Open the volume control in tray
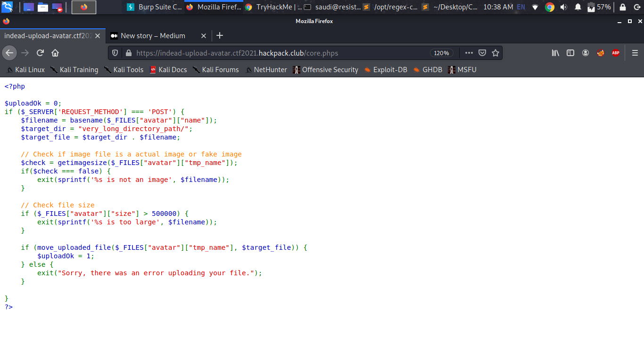This screenshot has width=644, height=362. [563, 7]
